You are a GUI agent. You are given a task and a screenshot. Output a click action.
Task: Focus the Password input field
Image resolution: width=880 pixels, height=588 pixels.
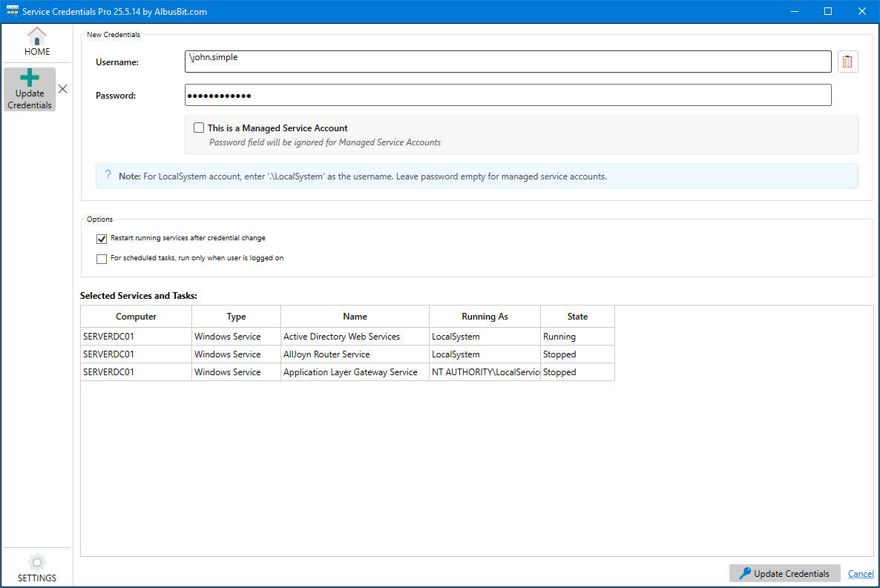tap(508, 96)
